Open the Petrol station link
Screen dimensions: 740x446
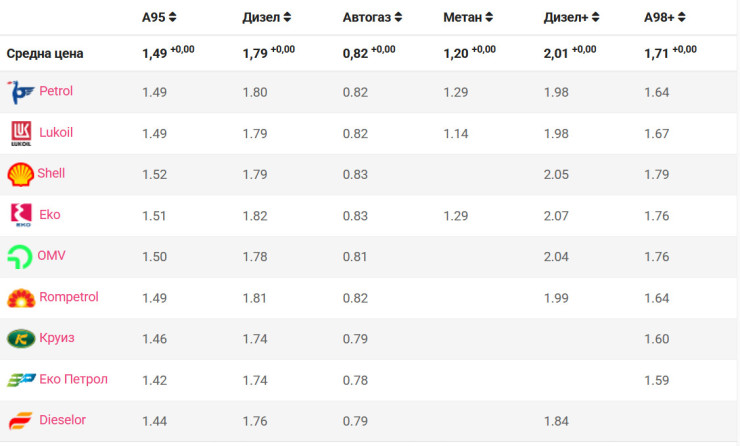(56, 91)
